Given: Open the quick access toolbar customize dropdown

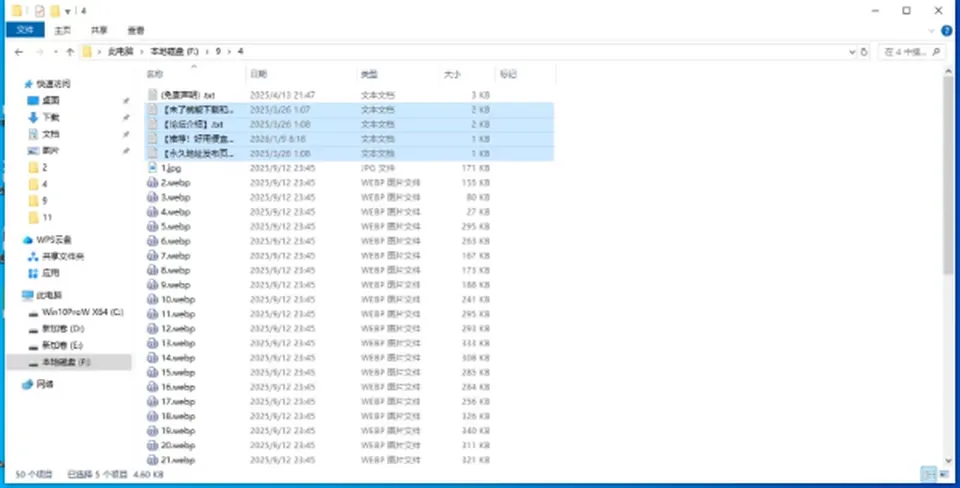Looking at the screenshot, I should coord(68,11).
